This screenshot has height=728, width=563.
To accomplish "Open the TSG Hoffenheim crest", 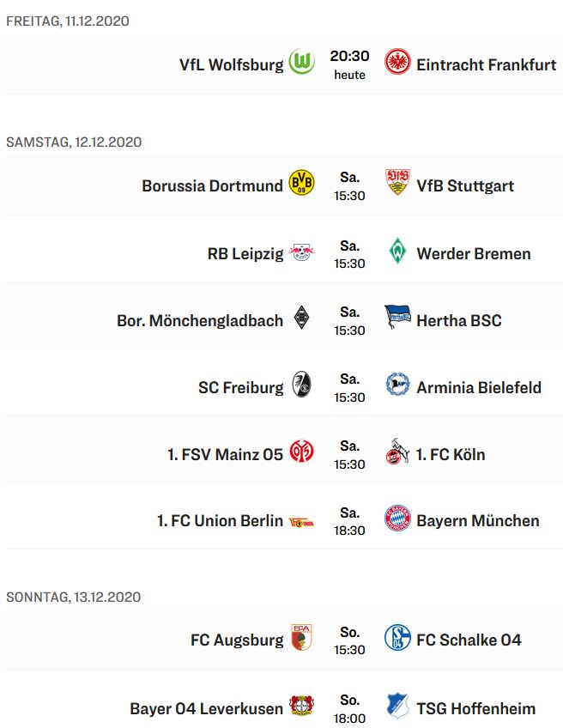I will [397, 707].
